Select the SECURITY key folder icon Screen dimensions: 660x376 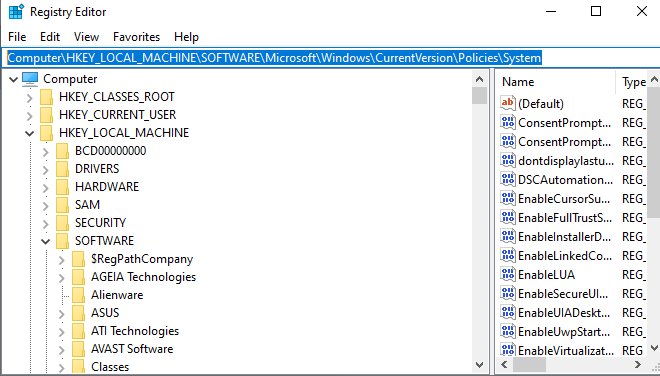tap(62, 222)
